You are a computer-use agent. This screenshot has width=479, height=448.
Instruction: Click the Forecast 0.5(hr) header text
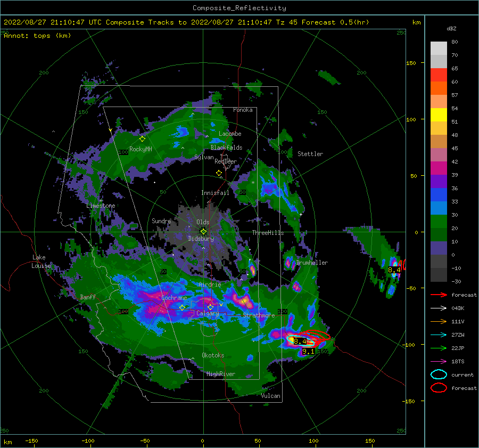coord(335,22)
